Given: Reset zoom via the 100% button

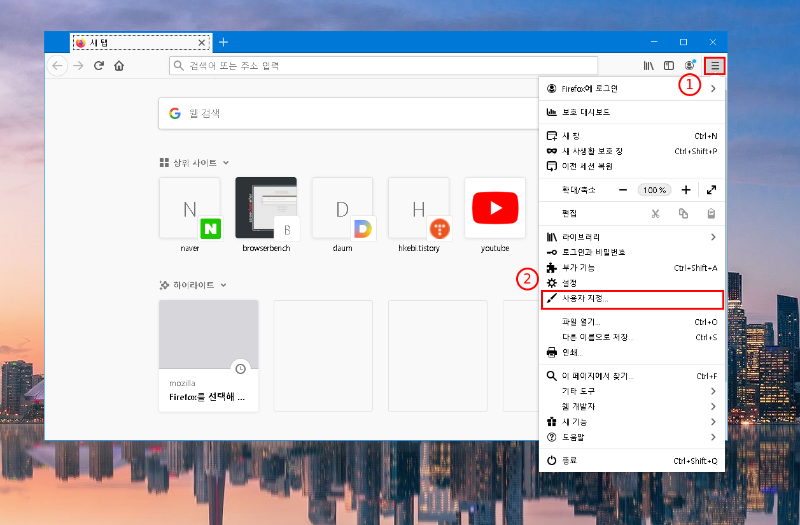Looking at the screenshot, I should pyautogui.click(x=654, y=189).
